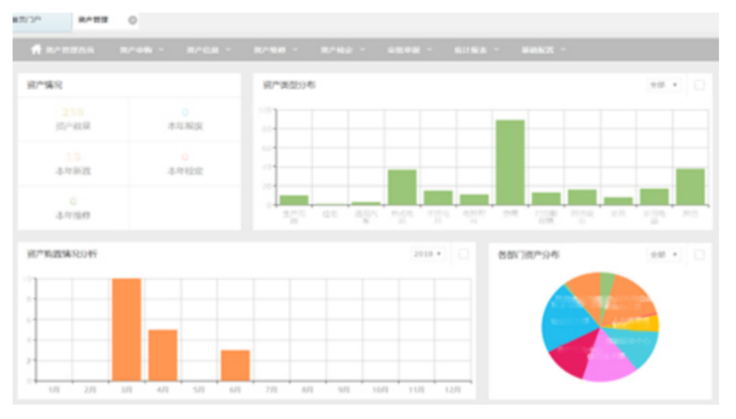Open the 全部 filter dropdown on the 资产类型分布 panel
This screenshot has width=736, height=419.
click(x=664, y=85)
